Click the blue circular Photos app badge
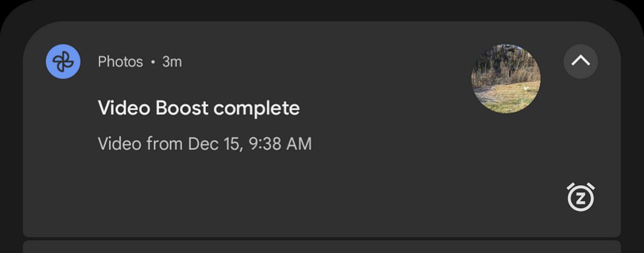Viewport: 644px width, 253px height. [x=63, y=62]
